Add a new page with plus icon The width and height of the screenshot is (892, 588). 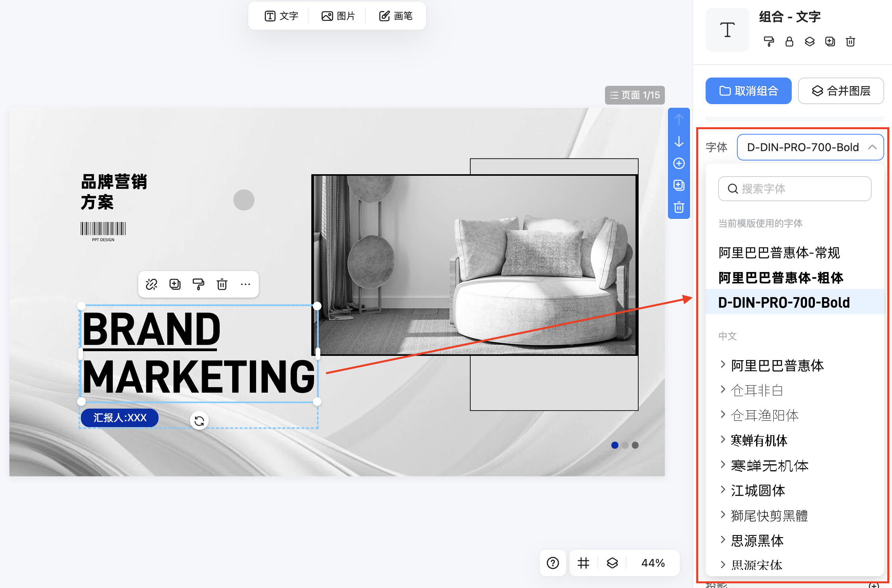679,163
